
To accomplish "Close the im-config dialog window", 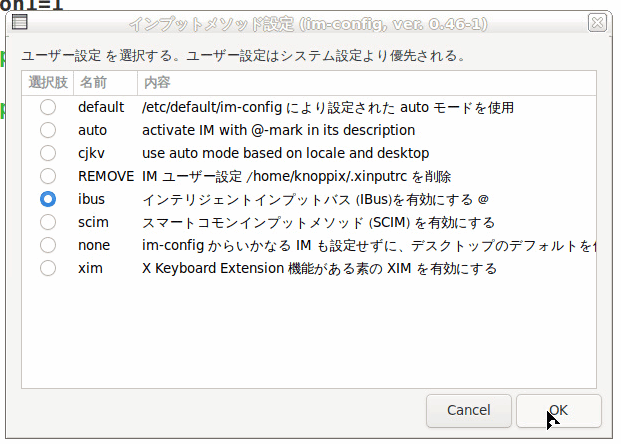I will coord(596,21).
